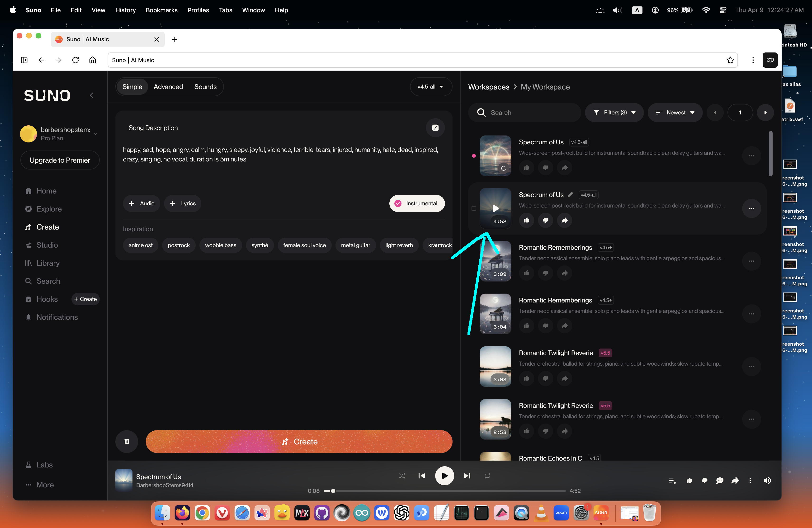Click the trash clear-form icon
The image size is (812, 528).
click(127, 441)
